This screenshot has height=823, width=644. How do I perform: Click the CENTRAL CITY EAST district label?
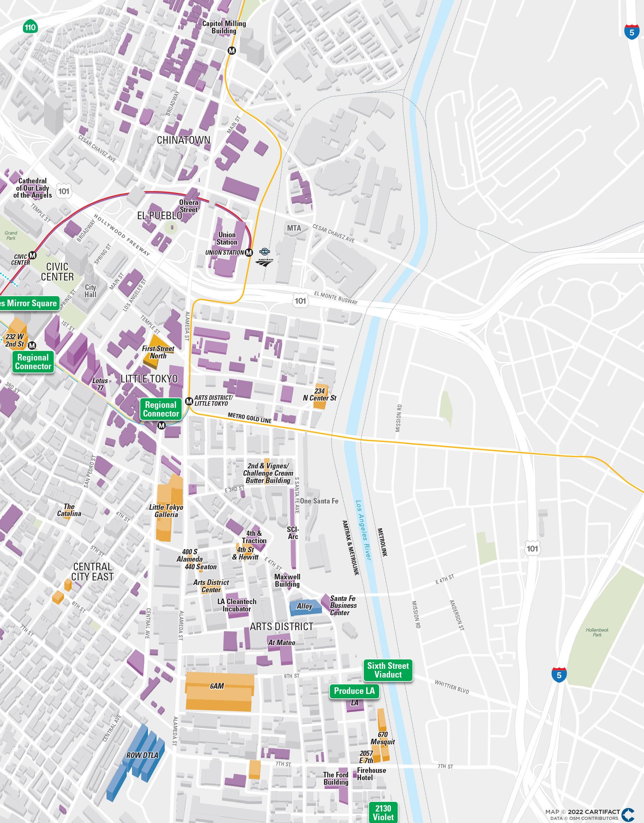point(92,572)
